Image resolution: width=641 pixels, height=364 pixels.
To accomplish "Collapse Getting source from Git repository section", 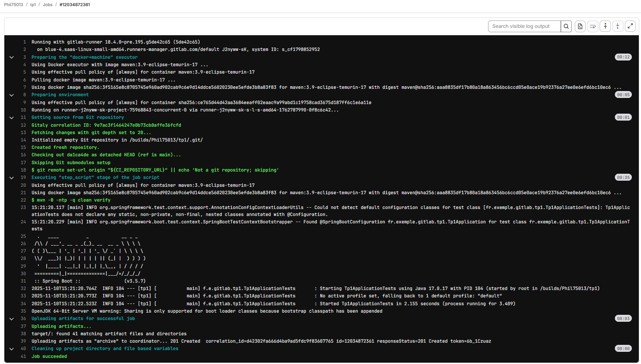I will click(11, 118).
